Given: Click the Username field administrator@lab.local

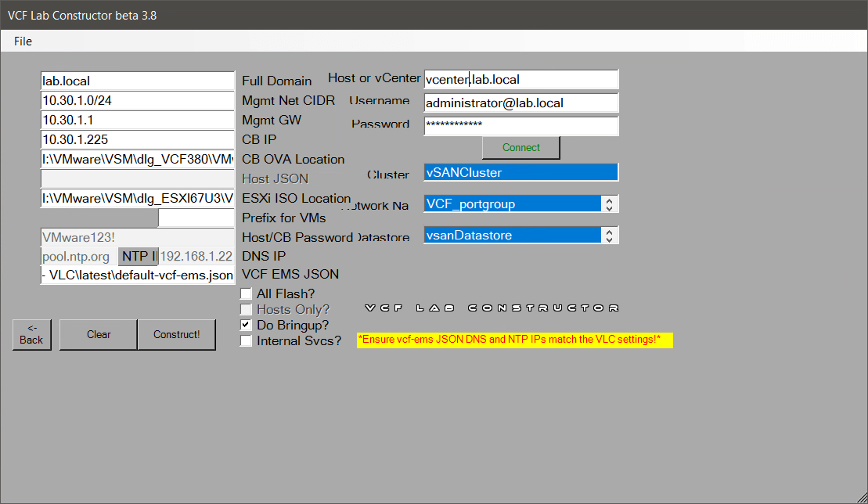Looking at the screenshot, I should pyautogui.click(x=521, y=103).
